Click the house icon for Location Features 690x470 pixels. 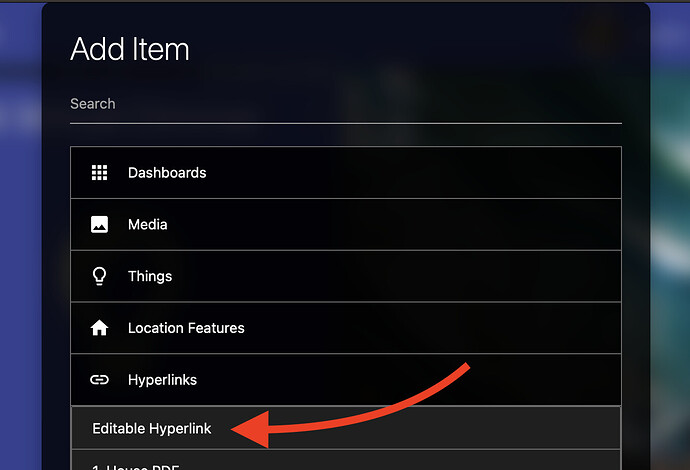pyautogui.click(x=99, y=328)
